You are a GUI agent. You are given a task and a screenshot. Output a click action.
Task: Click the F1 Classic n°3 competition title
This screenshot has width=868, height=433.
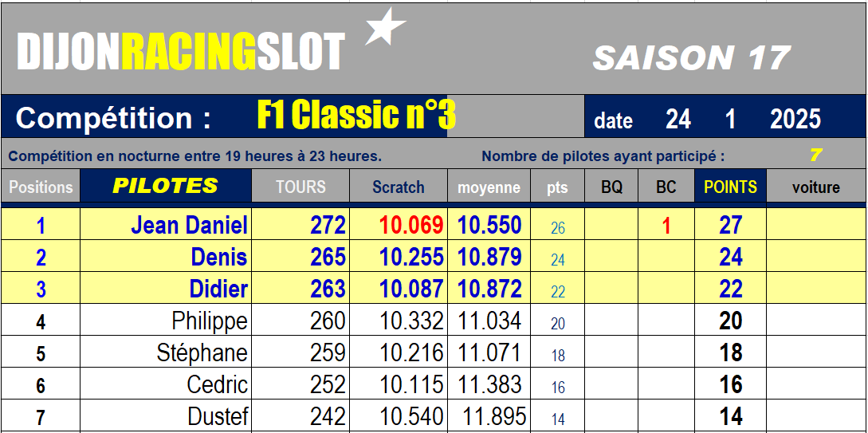[356, 116]
